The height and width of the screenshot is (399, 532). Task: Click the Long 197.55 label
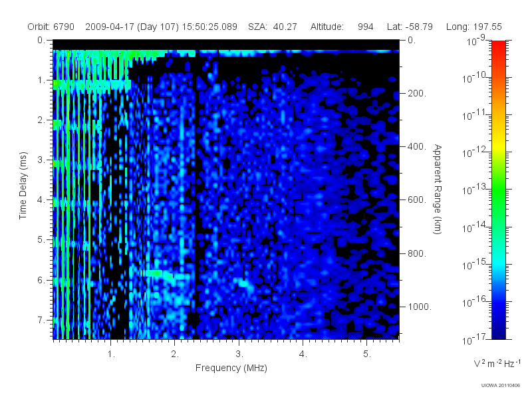pos(474,27)
